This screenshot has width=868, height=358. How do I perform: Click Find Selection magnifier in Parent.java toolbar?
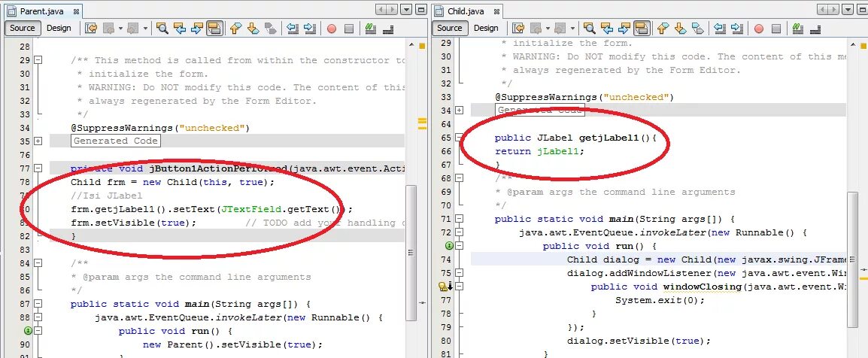point(162,29)
